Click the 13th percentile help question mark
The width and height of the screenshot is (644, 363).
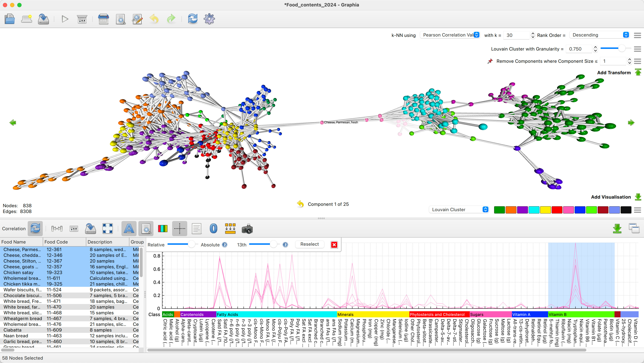coord(285,245)
